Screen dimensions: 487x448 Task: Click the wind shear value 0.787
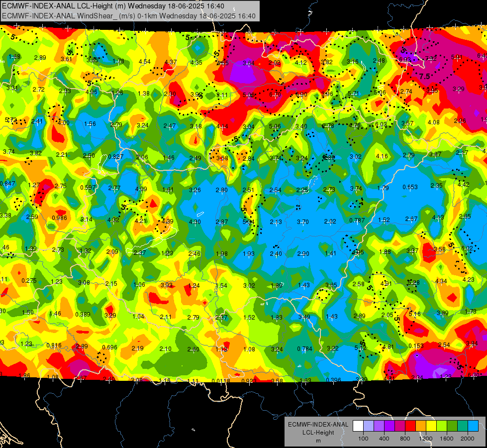point(357,221)
